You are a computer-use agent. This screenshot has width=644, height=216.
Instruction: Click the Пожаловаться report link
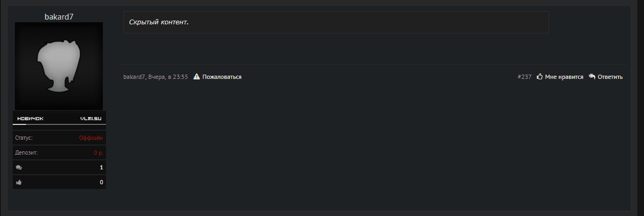(x=222, y=77)
